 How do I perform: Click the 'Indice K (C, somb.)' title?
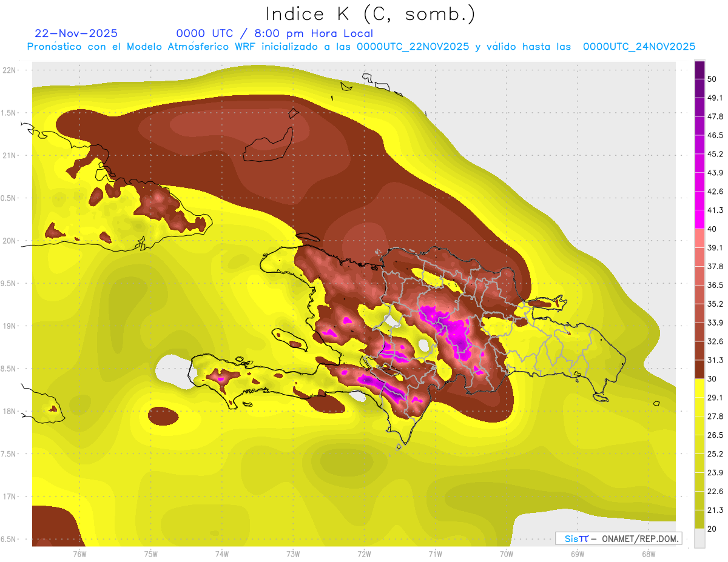tap(371, 14)
